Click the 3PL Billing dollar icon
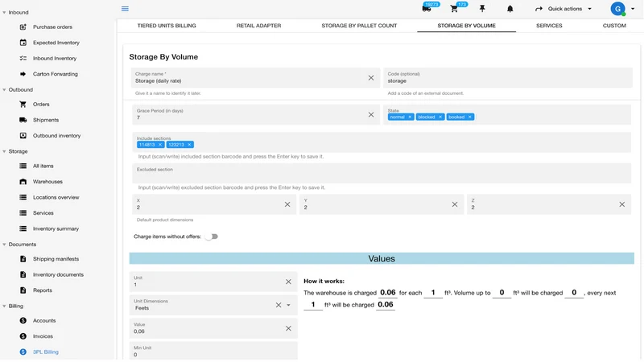644x362 pixels. pos(23,352)
